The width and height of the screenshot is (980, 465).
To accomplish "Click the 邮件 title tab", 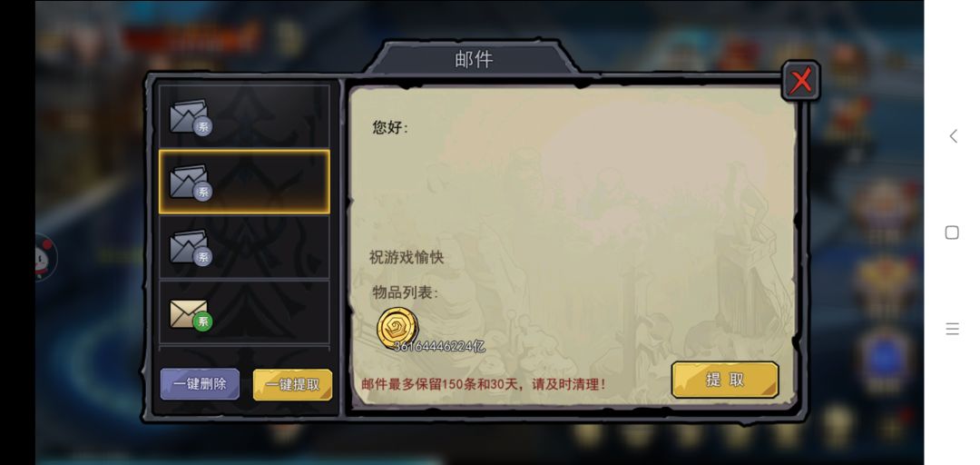I will [474, 59].
